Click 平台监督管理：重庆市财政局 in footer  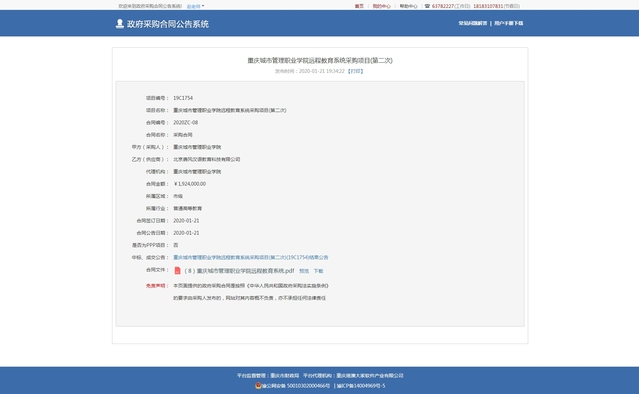pos(268,376)
